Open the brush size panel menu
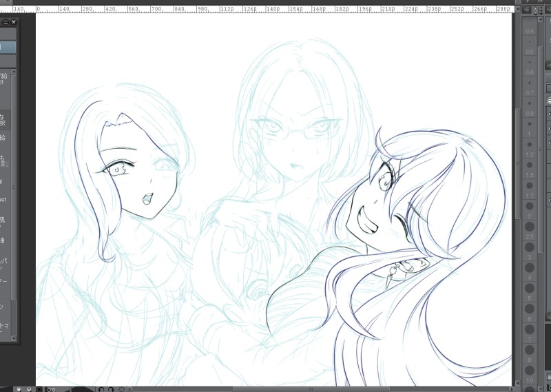551x392 pixels. tap(526, 10)
